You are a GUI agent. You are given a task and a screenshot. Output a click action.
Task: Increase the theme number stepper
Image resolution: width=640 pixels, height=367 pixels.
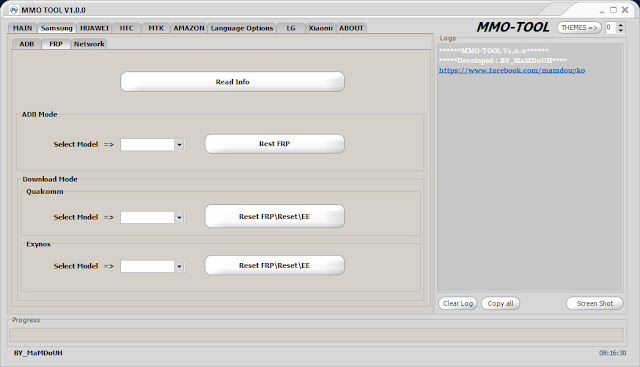(x=621, y=25)
